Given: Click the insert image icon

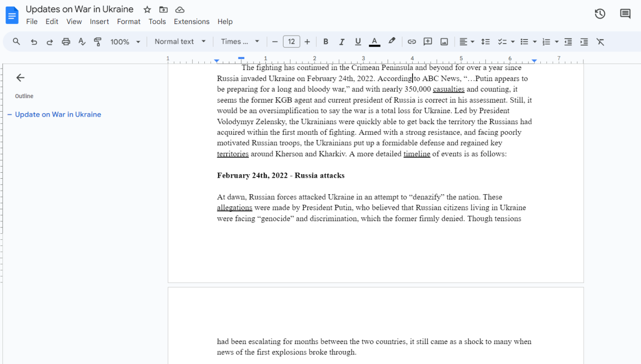Looking at the screenshot, I should click(x=444, y=42).
